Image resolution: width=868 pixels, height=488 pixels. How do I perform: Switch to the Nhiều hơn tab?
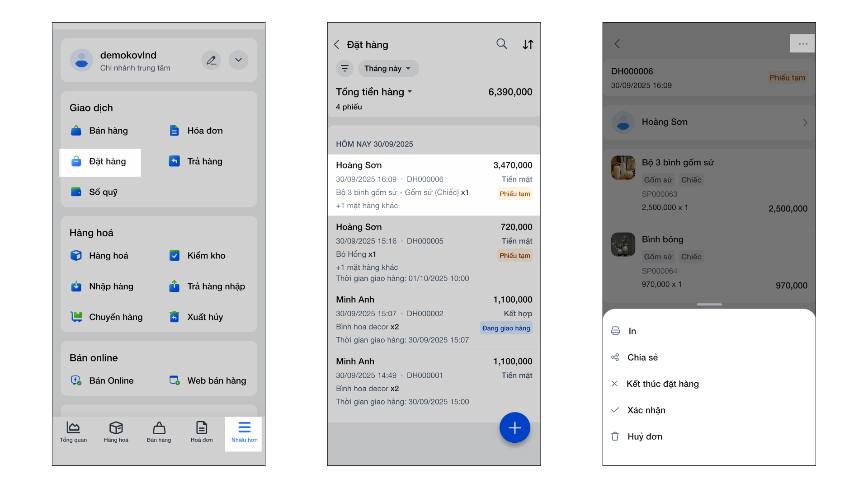[x=244, y=432]
